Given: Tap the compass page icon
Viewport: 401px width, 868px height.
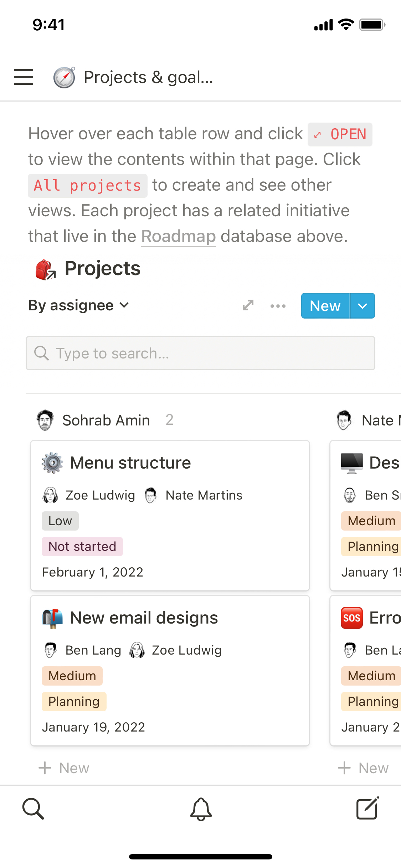Looking at the screenshot, I should 64,77.
